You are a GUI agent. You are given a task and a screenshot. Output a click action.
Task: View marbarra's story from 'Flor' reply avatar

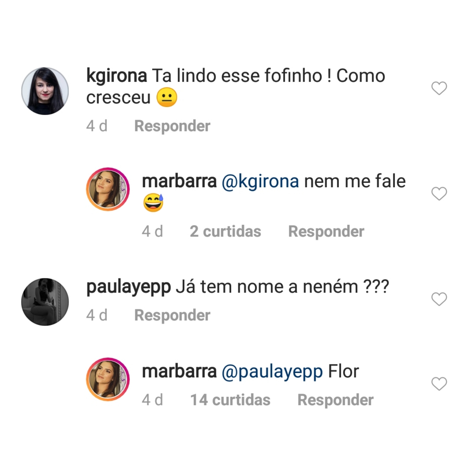tap(108, 379)
